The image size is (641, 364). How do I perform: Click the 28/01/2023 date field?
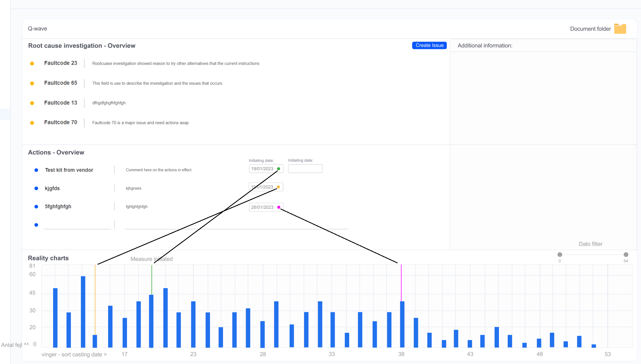coord(266,207)
